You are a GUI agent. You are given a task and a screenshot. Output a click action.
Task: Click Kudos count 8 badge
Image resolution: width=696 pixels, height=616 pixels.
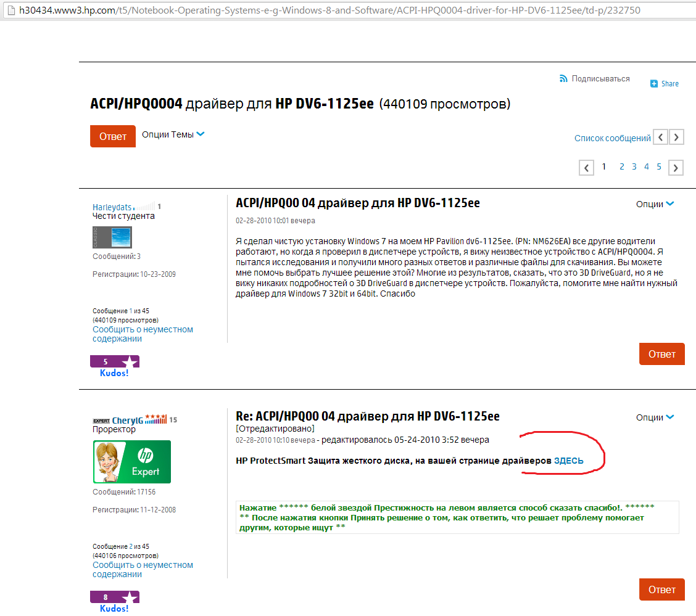tap(106, 597)
